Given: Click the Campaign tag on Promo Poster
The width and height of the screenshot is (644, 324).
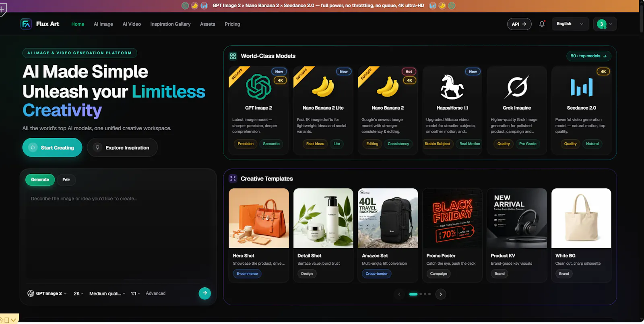Looking at the screenshot, I should click(x=438, y=274).
